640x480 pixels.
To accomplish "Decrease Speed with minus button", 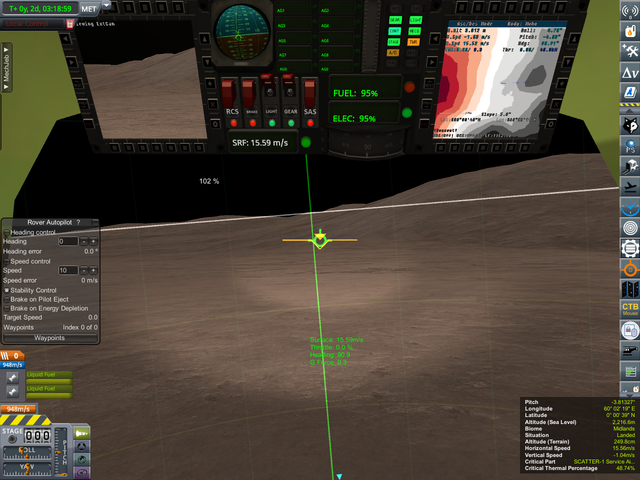I will pyautogui.click(x=84, y=270).
